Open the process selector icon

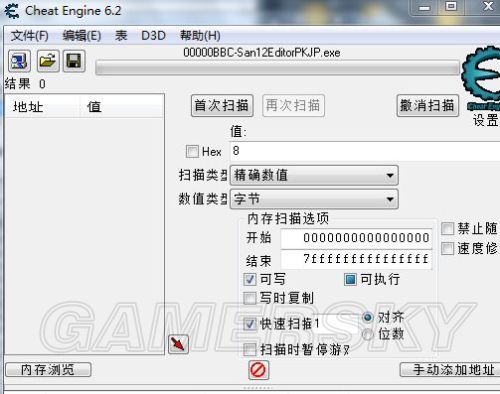(x=19, y=61)
